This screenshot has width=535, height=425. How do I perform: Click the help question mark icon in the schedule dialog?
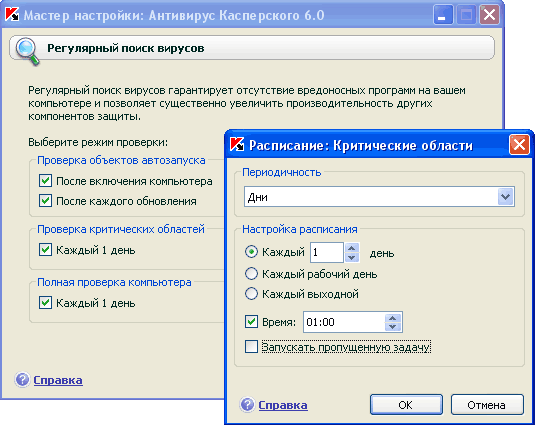[247, 405]
